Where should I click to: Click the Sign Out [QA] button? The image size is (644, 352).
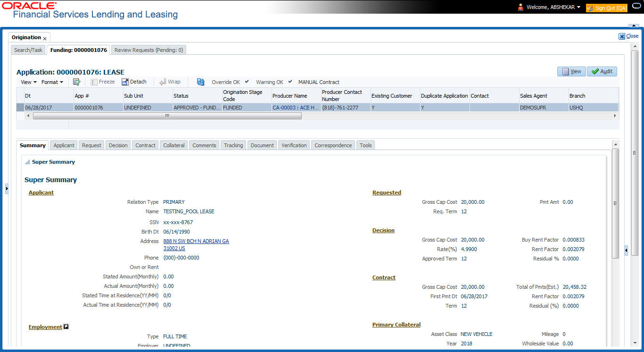coord(607,8)
